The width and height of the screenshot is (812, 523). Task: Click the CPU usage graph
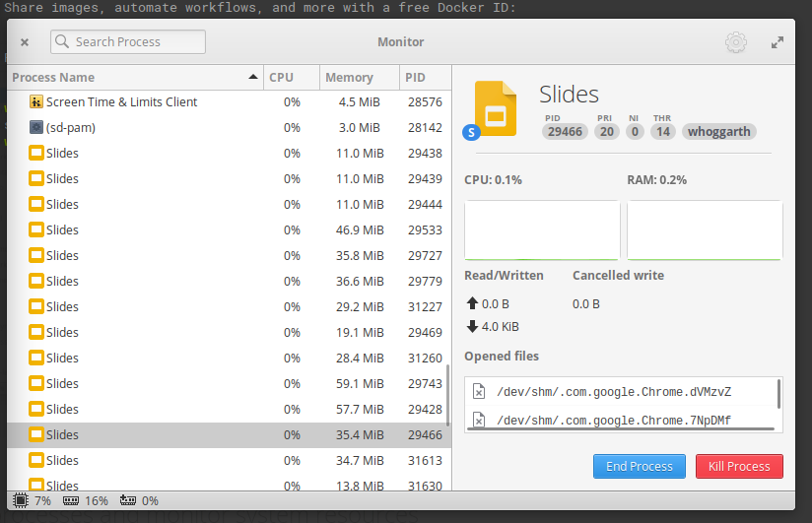click(x=542, y=230)
